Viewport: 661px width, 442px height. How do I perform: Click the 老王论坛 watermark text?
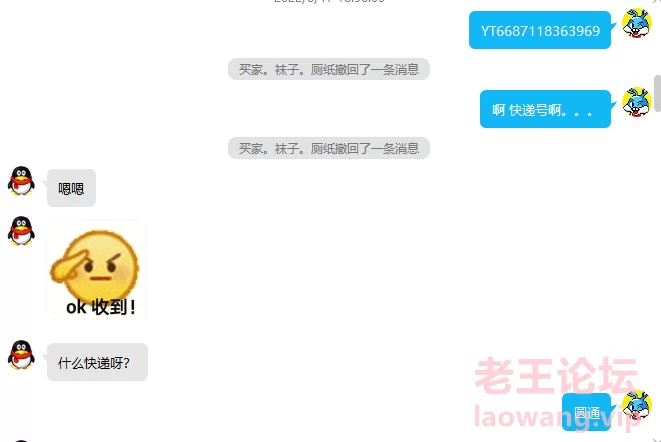(x=556, y=376)
